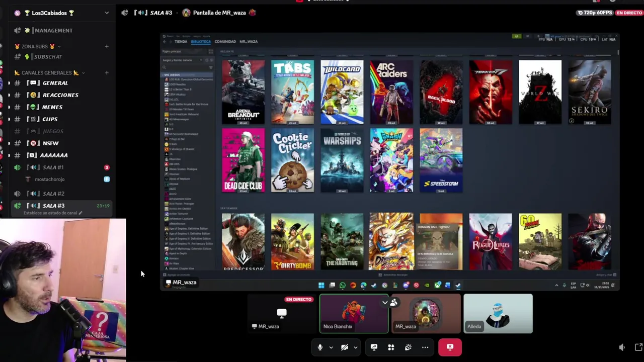Open Dirty Bomb game cover
This screenshot has width=644, height=362.
click(292, 242)
